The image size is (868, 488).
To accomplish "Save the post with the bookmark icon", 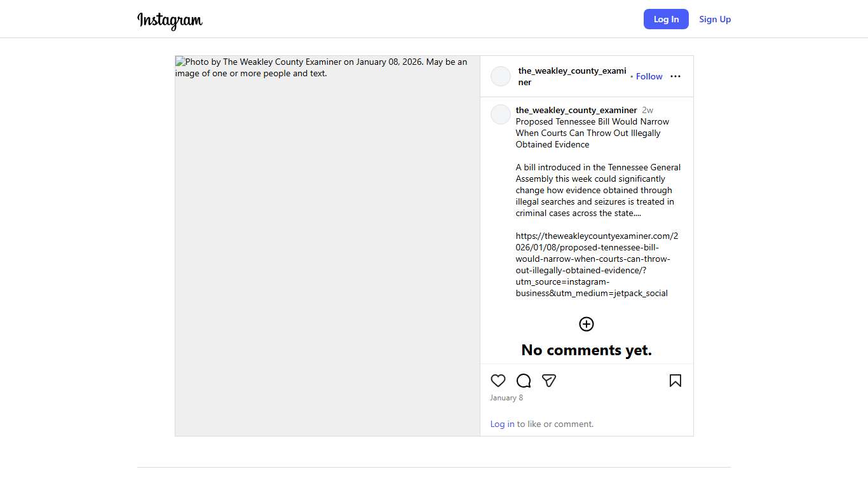I will pos(675,381).
